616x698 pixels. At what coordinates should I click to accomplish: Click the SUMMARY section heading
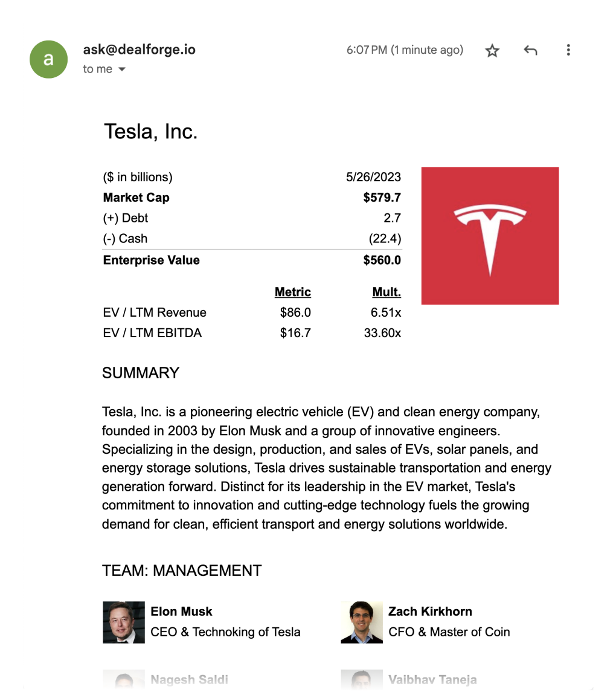tap(141, 373)
